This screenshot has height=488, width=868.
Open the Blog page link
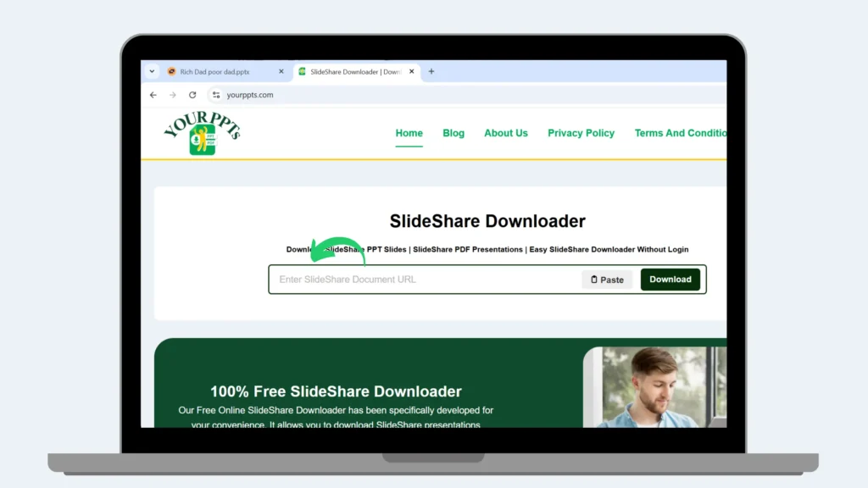[x=453, y=133]
